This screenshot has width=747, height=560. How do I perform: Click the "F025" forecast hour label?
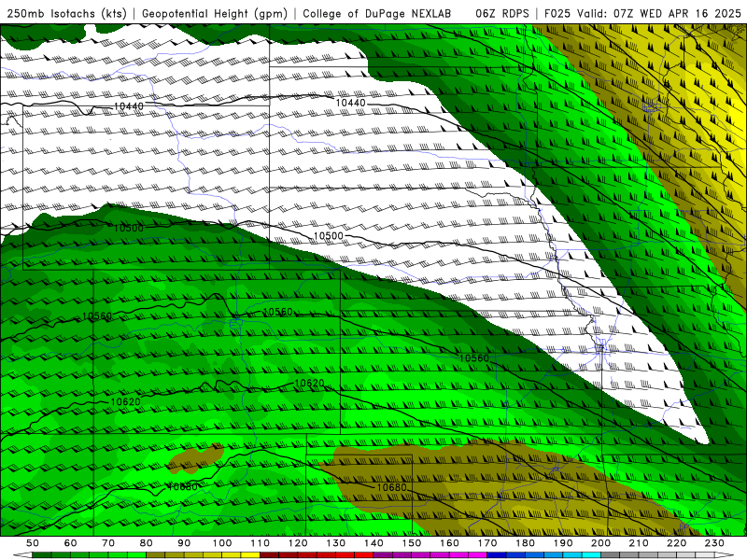[557, 13]
